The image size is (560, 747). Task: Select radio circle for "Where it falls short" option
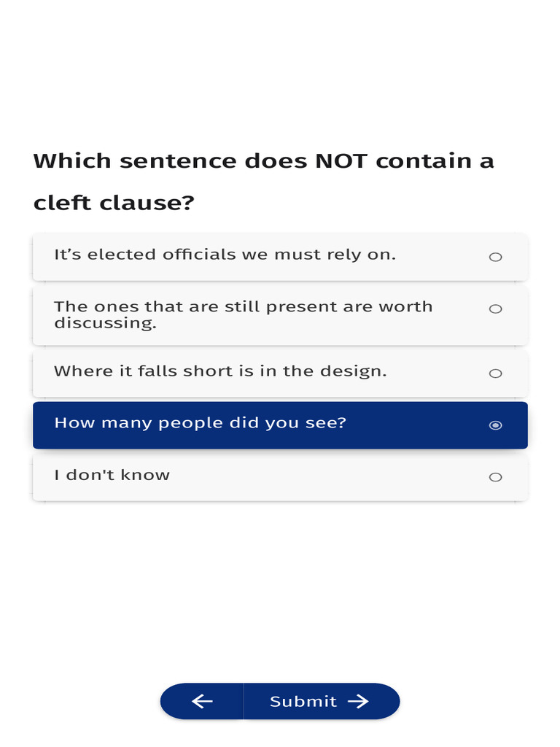(495, 373)
